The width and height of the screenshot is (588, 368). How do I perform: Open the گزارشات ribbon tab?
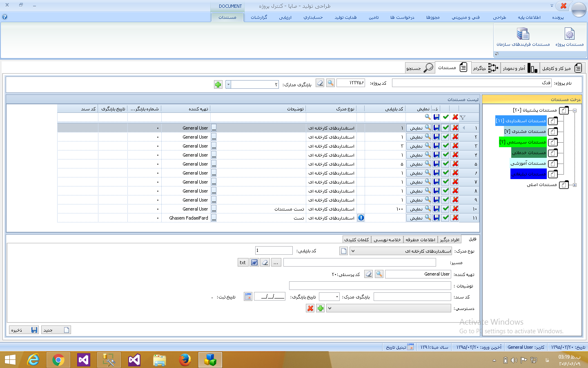[259, 18]
